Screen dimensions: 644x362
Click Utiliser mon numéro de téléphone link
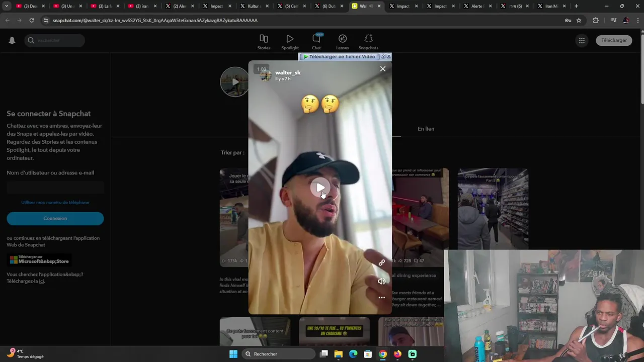(x=55, y=202)
